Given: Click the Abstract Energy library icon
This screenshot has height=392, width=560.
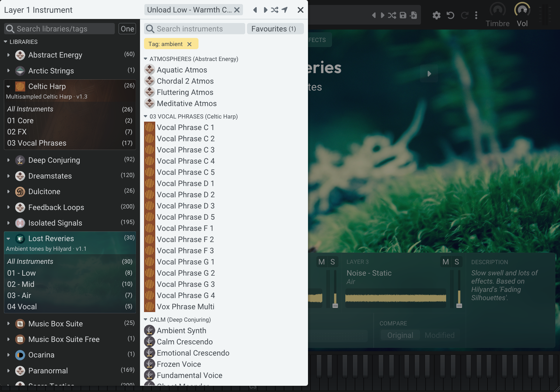Looking at the screenshot, I should tap(20, 55).
